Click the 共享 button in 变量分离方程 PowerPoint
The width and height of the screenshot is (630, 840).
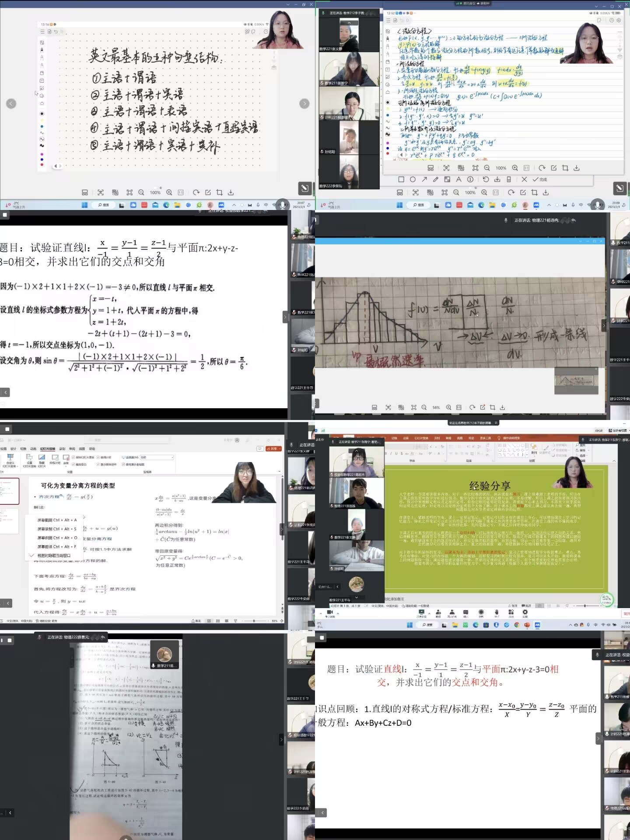[x=273, y=449]
